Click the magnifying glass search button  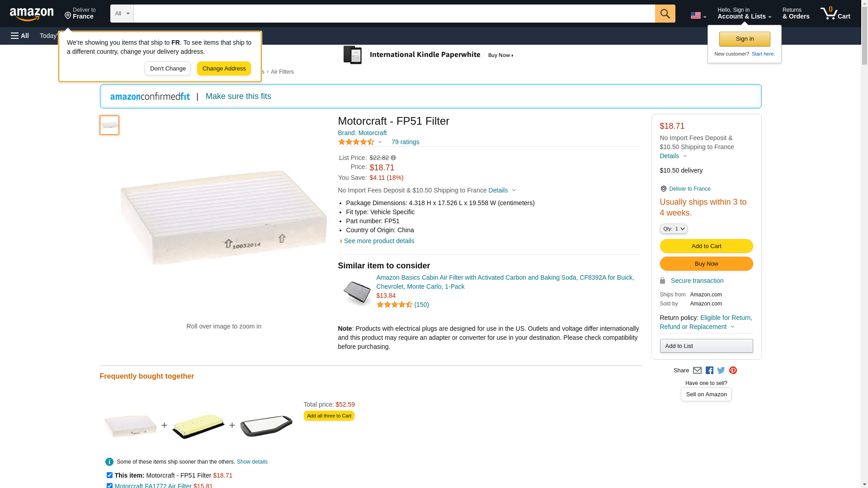(x=665, y=14)
